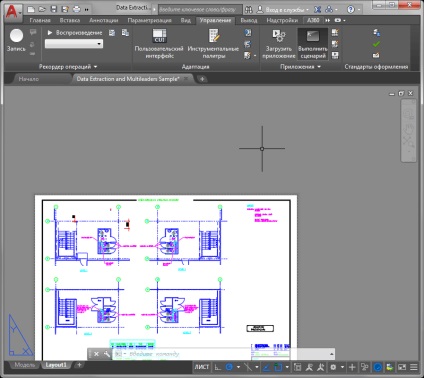Open the AutoCAD application menu logo

click(x=12, y=12)
